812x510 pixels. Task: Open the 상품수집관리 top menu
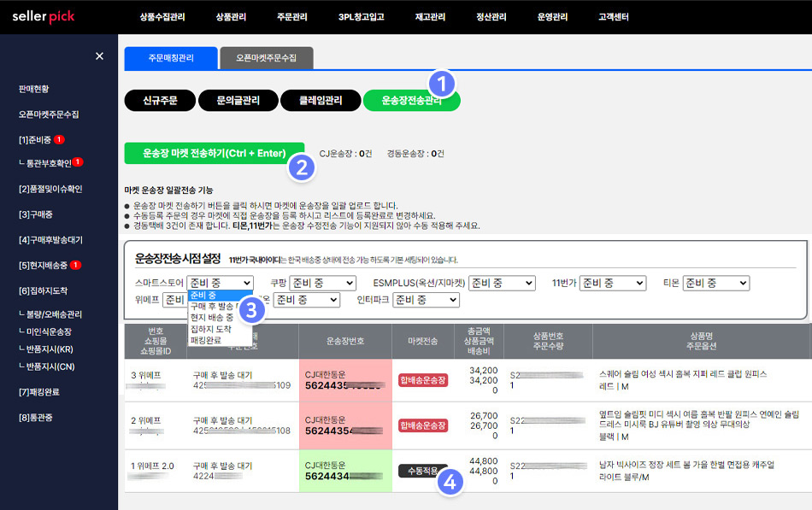point(162,17)
